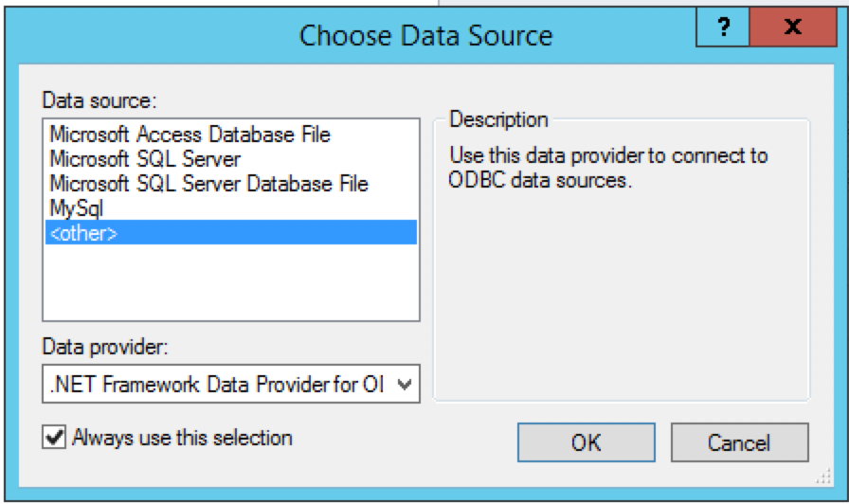Image resolution: width=849 pixels, height=504 pixels.
Task: Confirm with the OK button
Action: click(x=587, y=442)
